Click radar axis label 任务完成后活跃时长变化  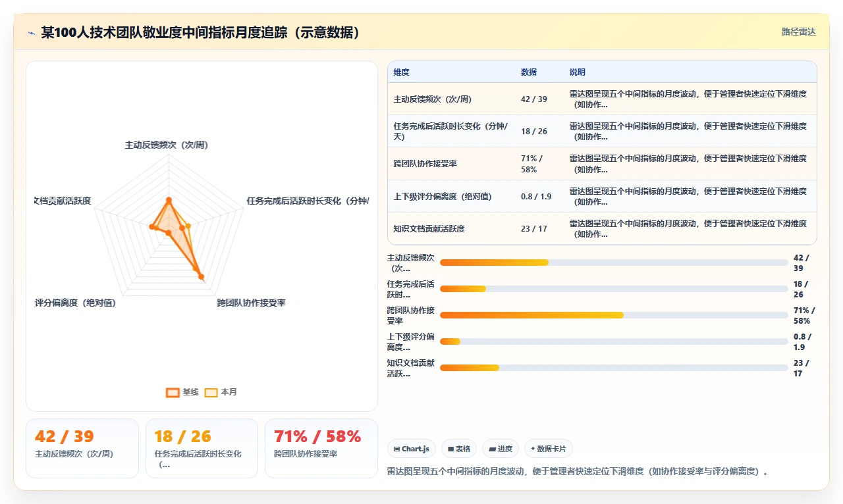(308, 201)
